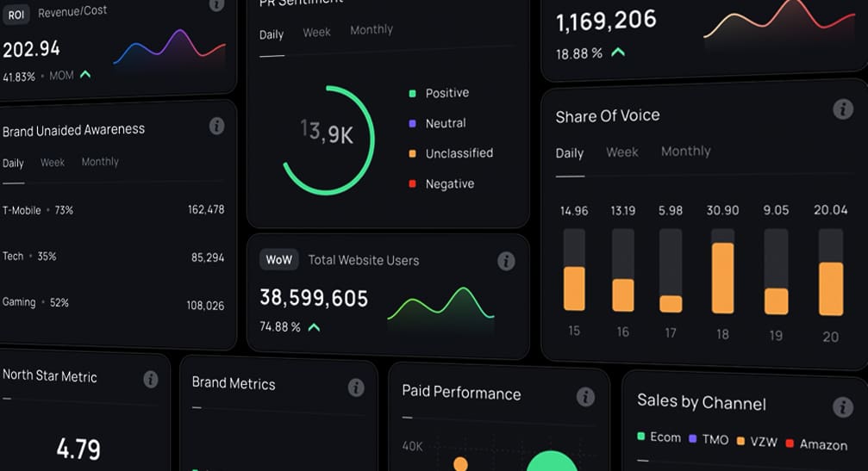Screen dimensions: 868x471
Task: Toggle Negative legend item in PR Sentiment
Action: tap(441, 183)
